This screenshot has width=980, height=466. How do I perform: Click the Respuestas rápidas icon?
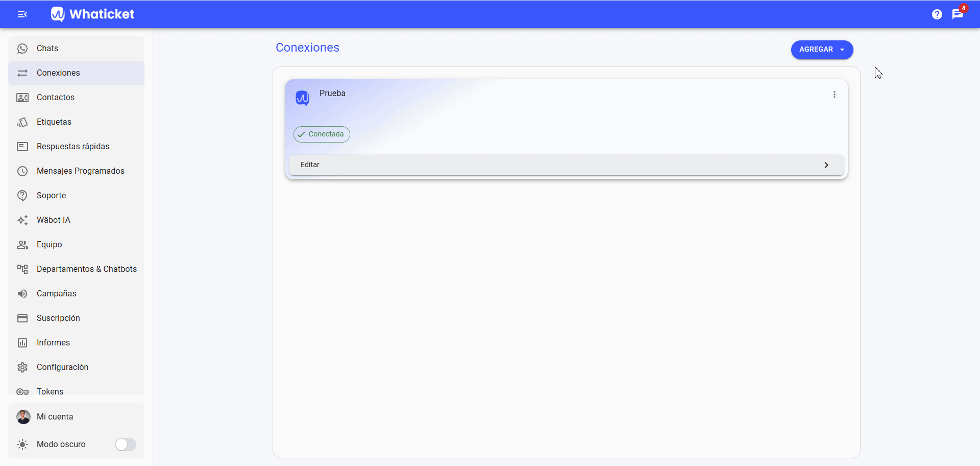[22, 147]
